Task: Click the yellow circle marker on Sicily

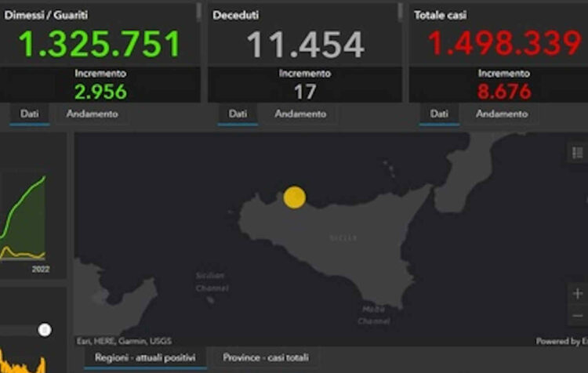Action: (x=294, y=197)
